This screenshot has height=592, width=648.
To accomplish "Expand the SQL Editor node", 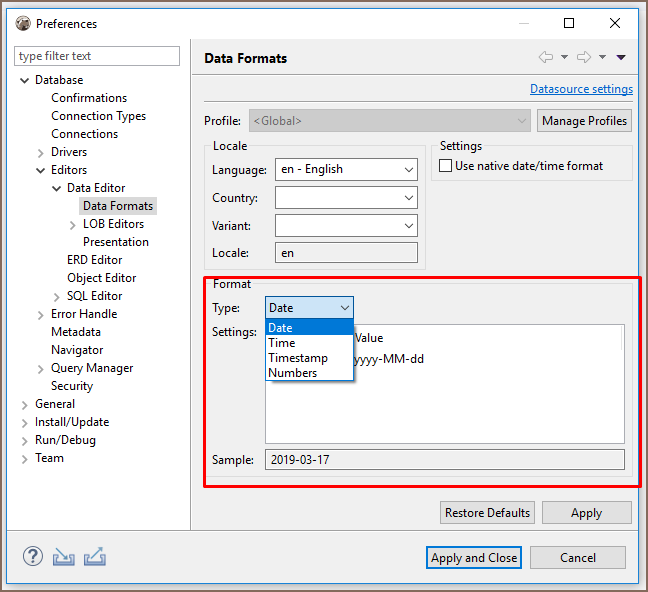I will [57, 297].
